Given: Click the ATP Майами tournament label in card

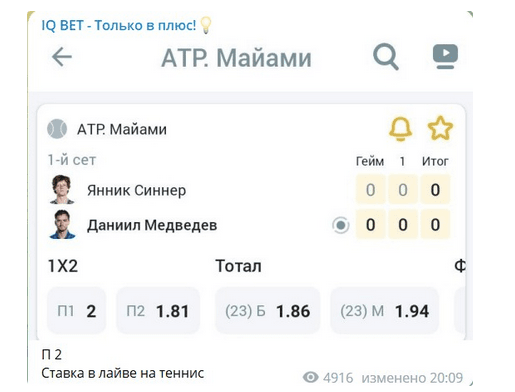Looking at the screenshot, I should point(122,129).
